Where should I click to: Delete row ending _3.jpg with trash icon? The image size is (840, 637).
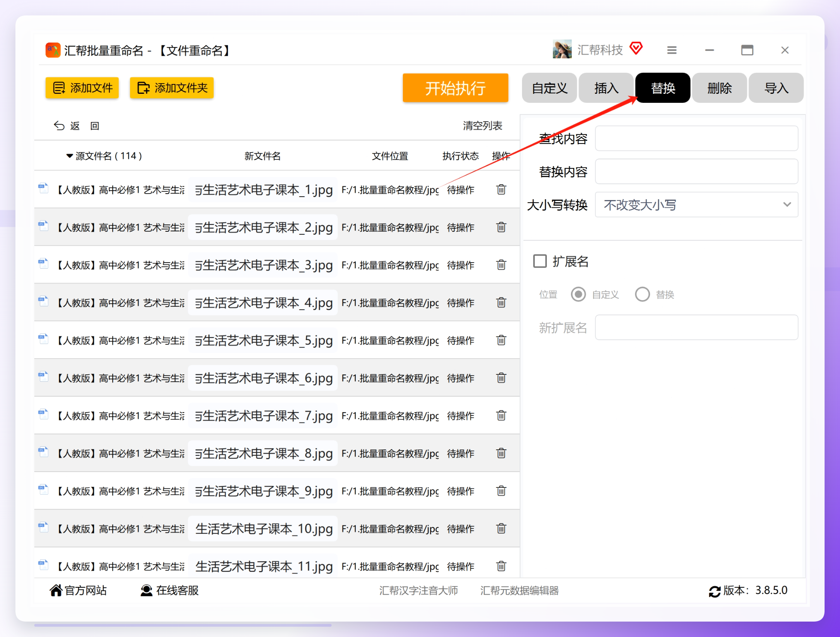point(501,265)
